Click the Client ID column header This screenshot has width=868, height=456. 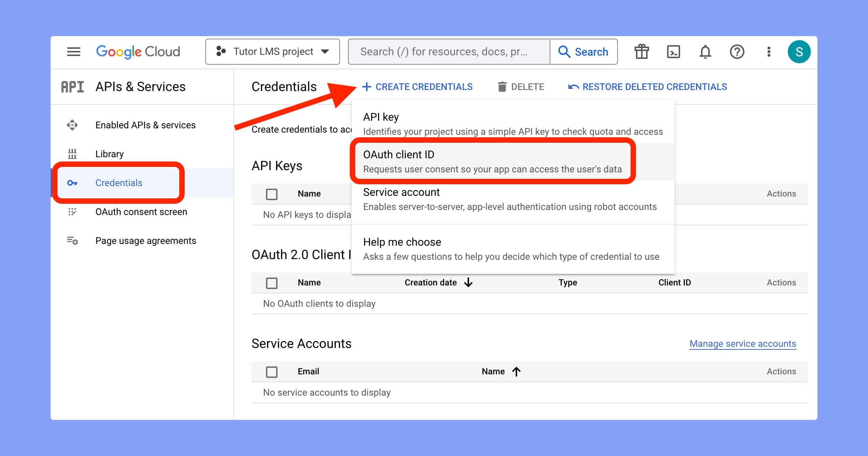674,283
